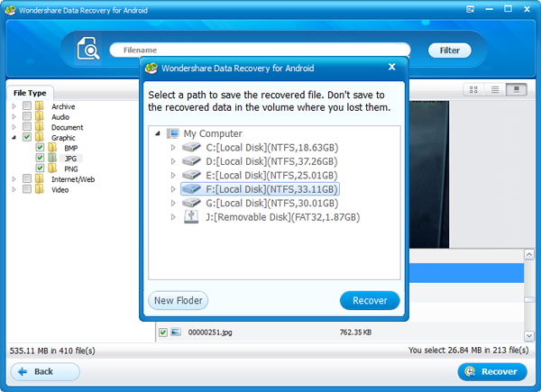
Task: Check the Audio file type checkbox
Action: 27,116
